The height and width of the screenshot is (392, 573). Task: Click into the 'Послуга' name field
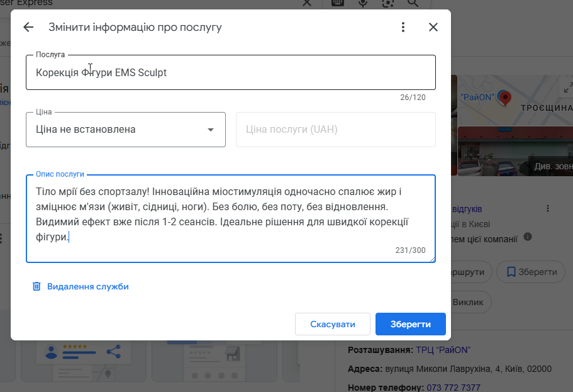point(230,72)
